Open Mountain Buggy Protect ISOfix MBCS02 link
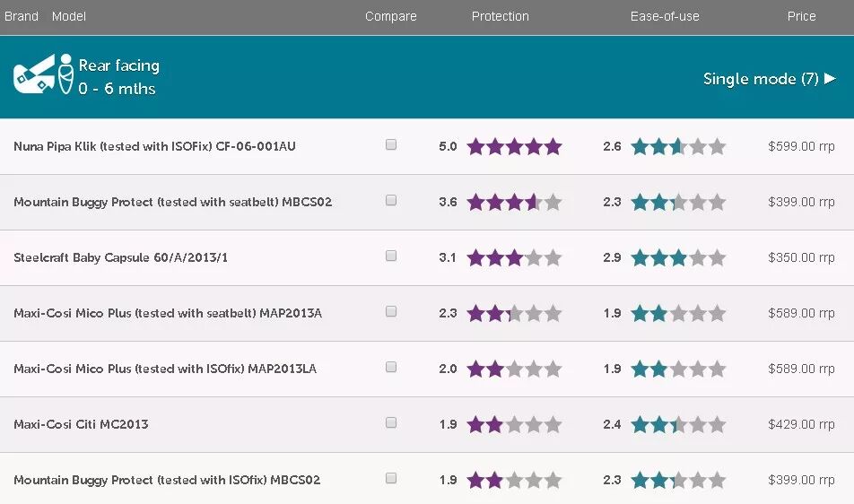 167,480
